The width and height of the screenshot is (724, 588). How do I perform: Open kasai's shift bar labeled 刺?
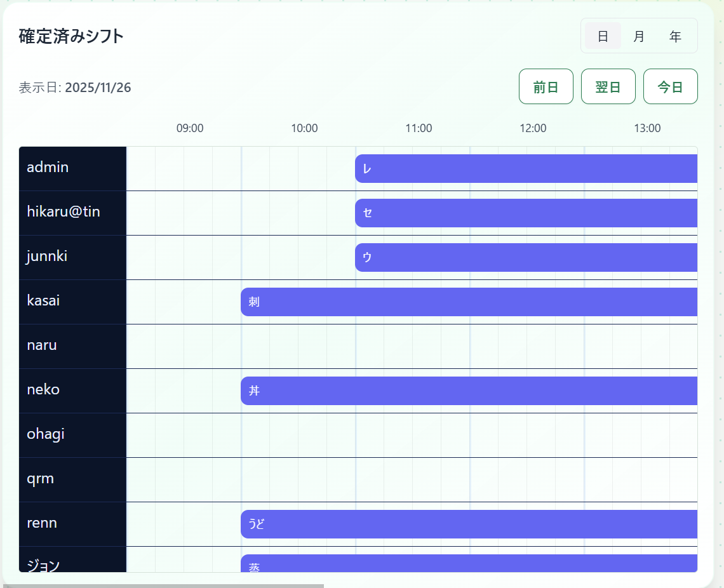469,302
